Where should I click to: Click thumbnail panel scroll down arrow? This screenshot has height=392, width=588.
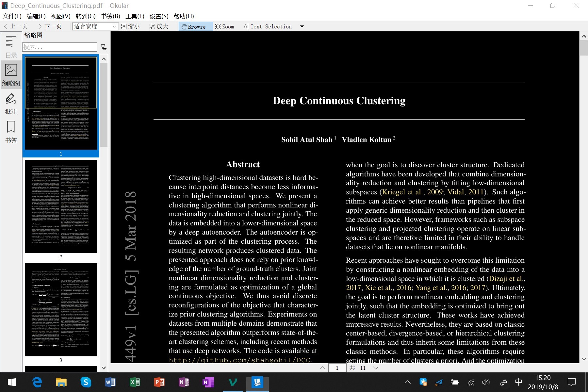tap(104, 368)
